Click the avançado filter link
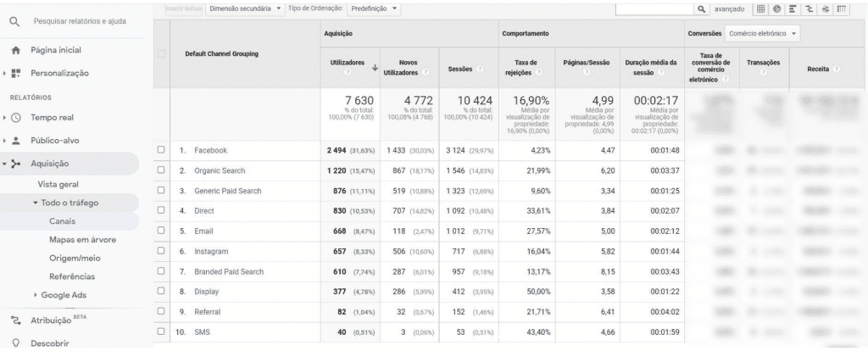This screenshot has width=868, height=351. pos(730,8)
